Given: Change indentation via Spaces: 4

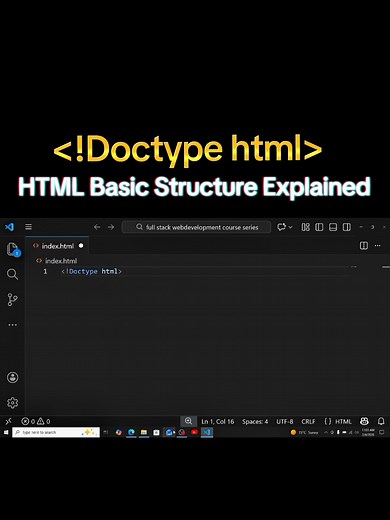Looking at the screenshot, I should pos(255,421).
